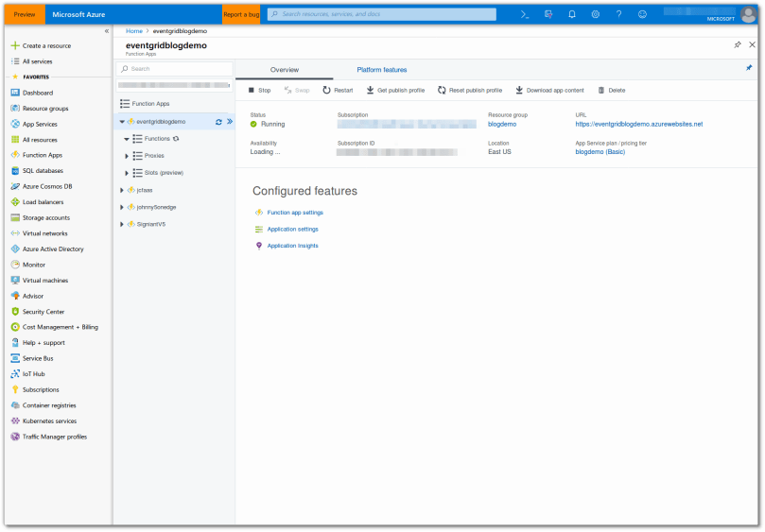Click the feedback smiley icon
Image resolution: width=765 pixels, height=532 pixels.
(x=643, y=14)
